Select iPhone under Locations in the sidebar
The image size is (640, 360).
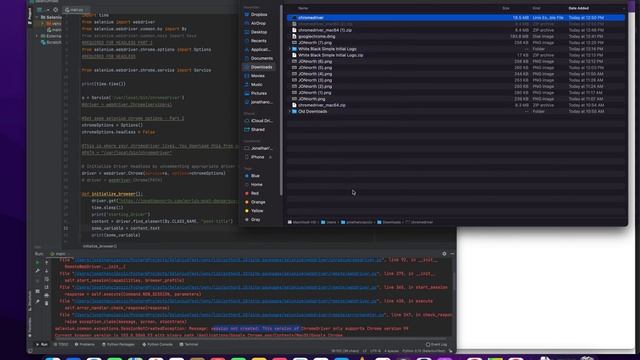257,157
